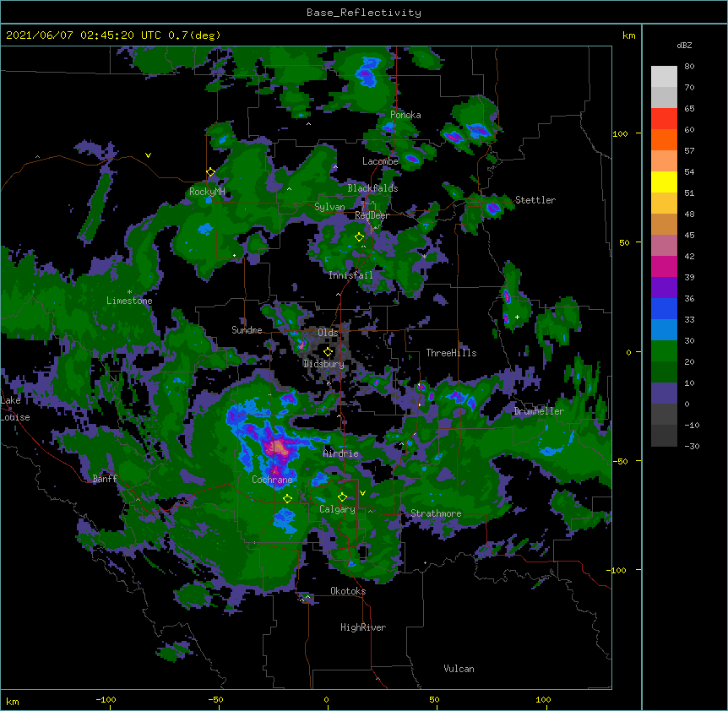Click the Sundre label

point(247,330)
